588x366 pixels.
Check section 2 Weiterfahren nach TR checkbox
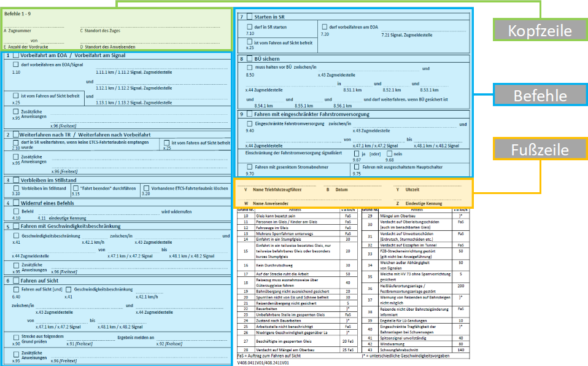point(16,134)
